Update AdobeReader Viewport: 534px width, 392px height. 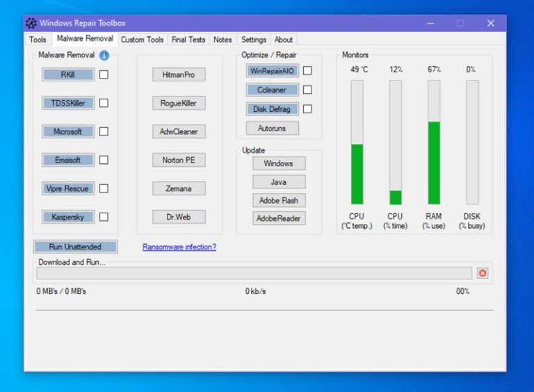point(279,218)
